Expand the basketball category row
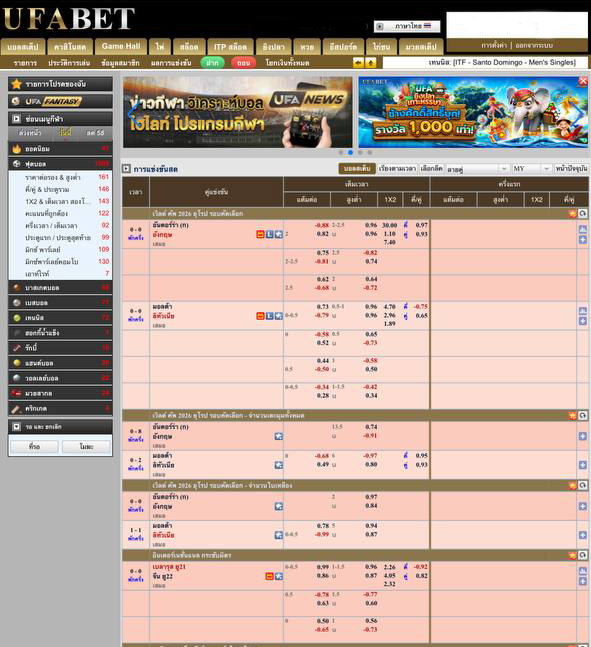The height and width of the screenshot is (647, 591). click(x=60, y=288)
